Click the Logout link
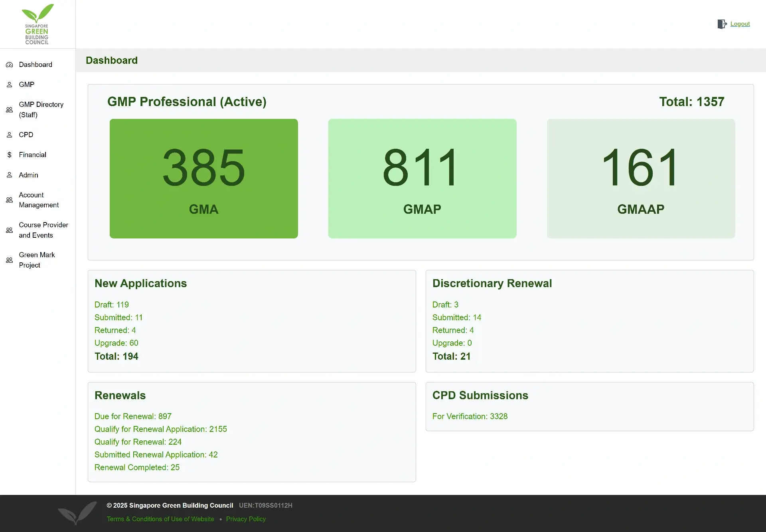This screenshot has height=532, width=766. (740, 24)
